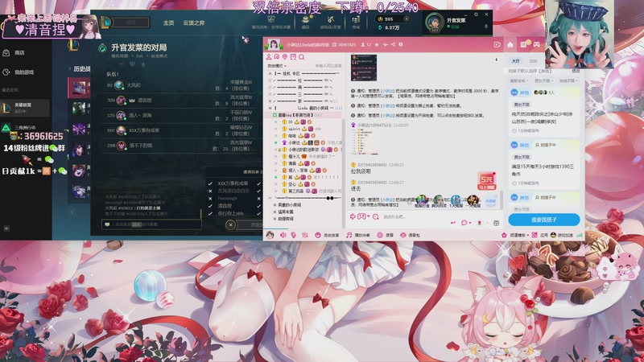Select the 大厅 tab in right panel
The image size is (644, 362).
coord(516,61)
